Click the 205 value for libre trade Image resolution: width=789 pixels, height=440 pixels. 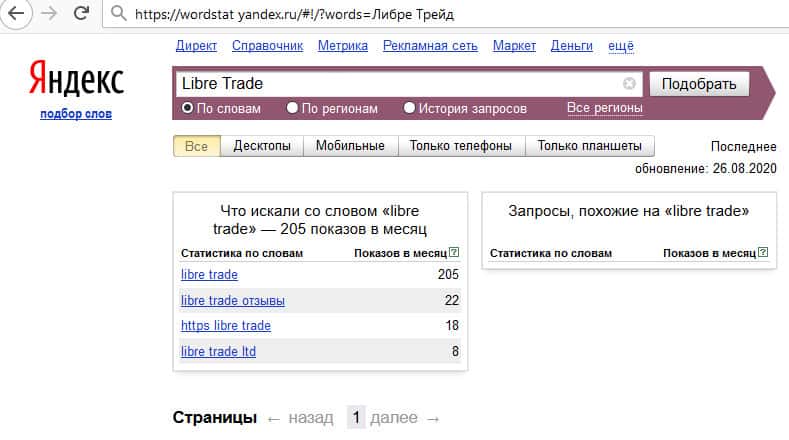(x=448, y=274)
